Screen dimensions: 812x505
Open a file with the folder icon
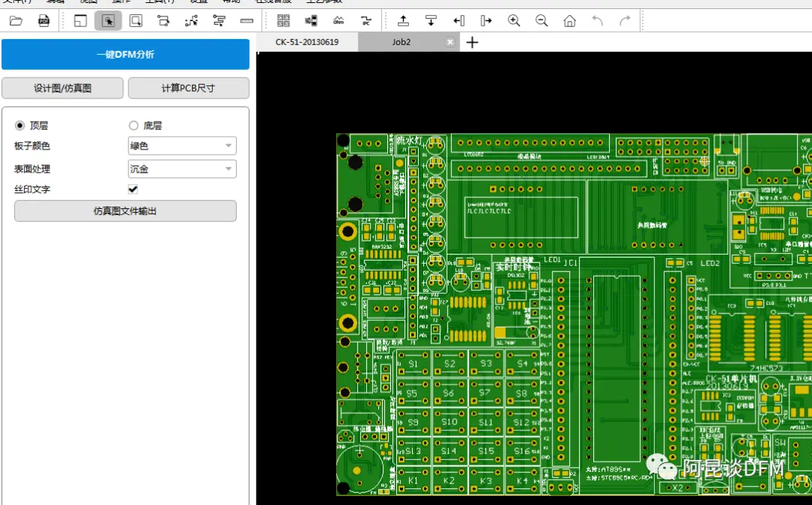coord(16,21)
